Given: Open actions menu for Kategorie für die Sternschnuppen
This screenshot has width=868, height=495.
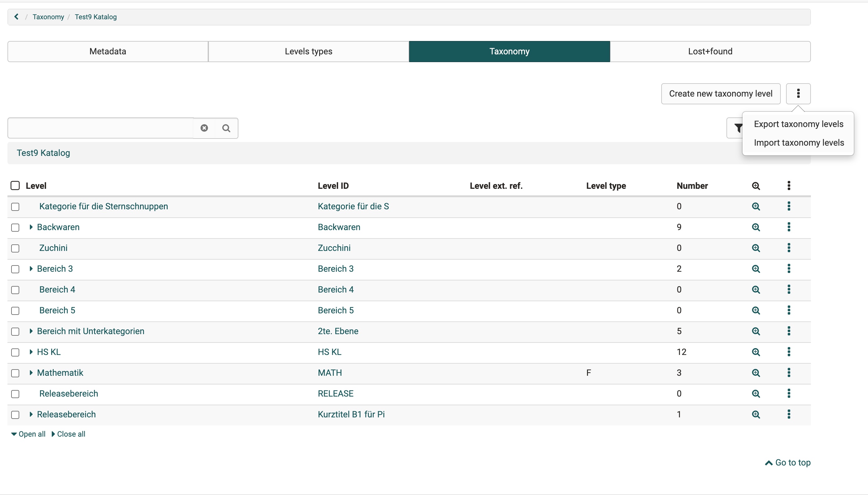Looking at the screenshot, I should click(x=789, y=206).
